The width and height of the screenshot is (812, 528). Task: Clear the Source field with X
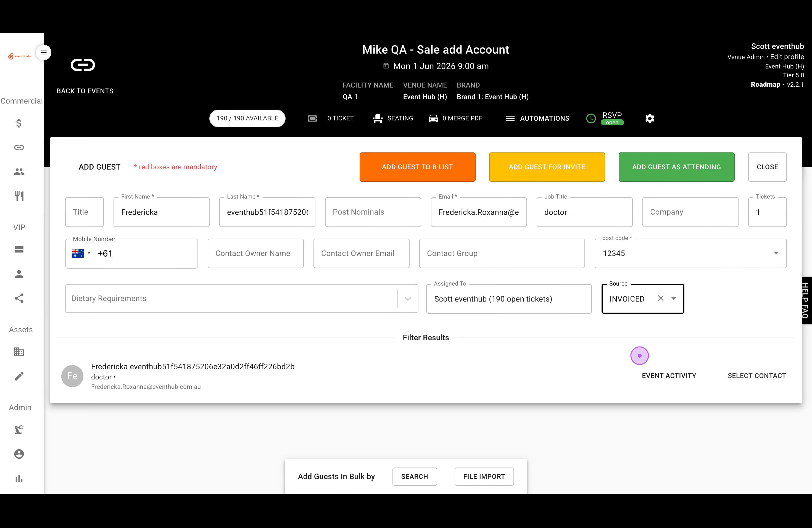tap(661, 298)
